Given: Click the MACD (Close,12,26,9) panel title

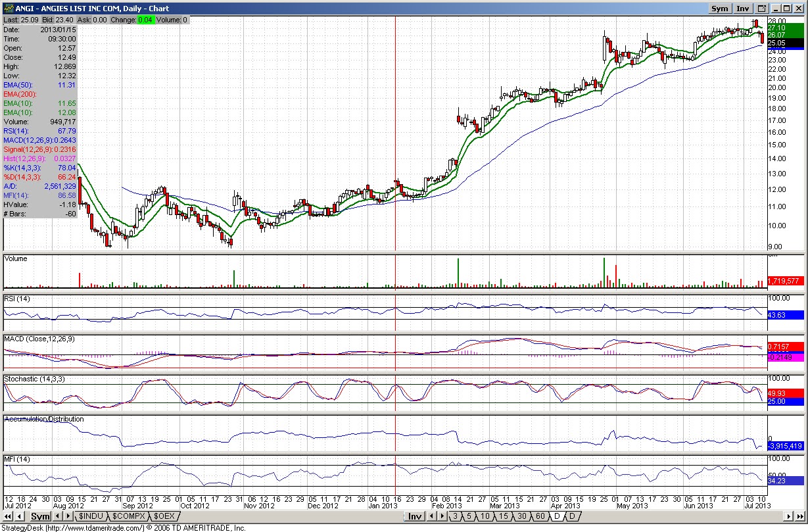Looking at the screenshot, I should 39,339.
